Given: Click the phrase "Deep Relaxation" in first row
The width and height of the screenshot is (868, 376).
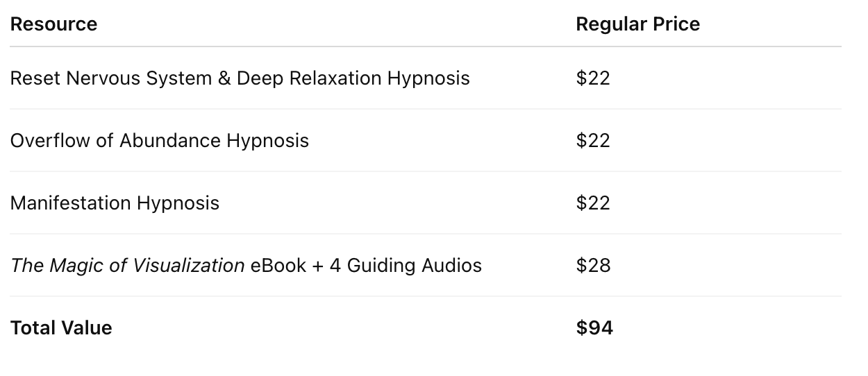Looking at the screenshot, I should click(309, 78).
